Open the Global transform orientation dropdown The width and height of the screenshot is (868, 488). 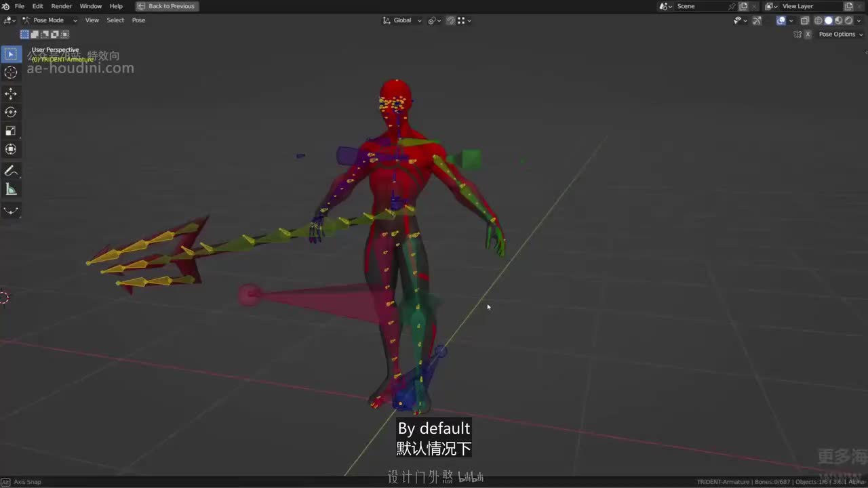pos(403,20)
